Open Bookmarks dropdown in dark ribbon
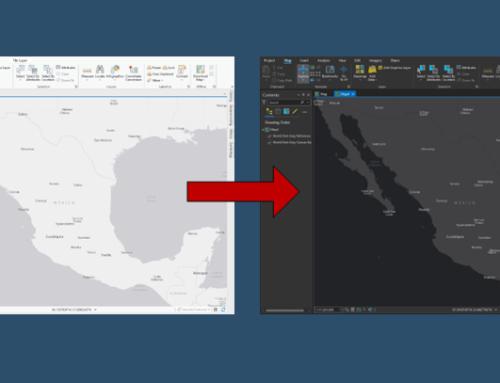The image size is (500, 383). (330, 80)
